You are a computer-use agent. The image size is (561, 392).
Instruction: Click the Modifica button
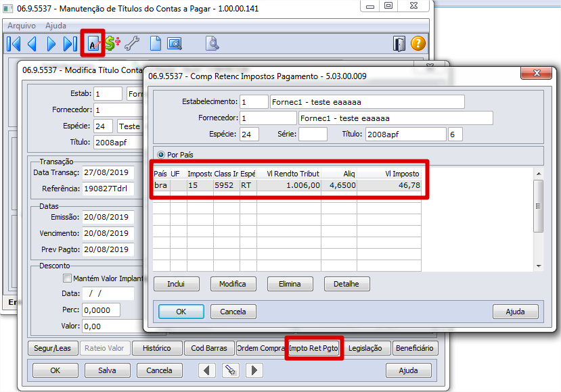[233, 284]
